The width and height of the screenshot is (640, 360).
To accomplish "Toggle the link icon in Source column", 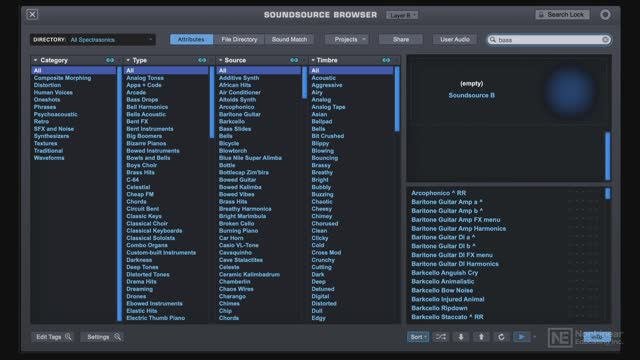I will (x=294, y=60).
